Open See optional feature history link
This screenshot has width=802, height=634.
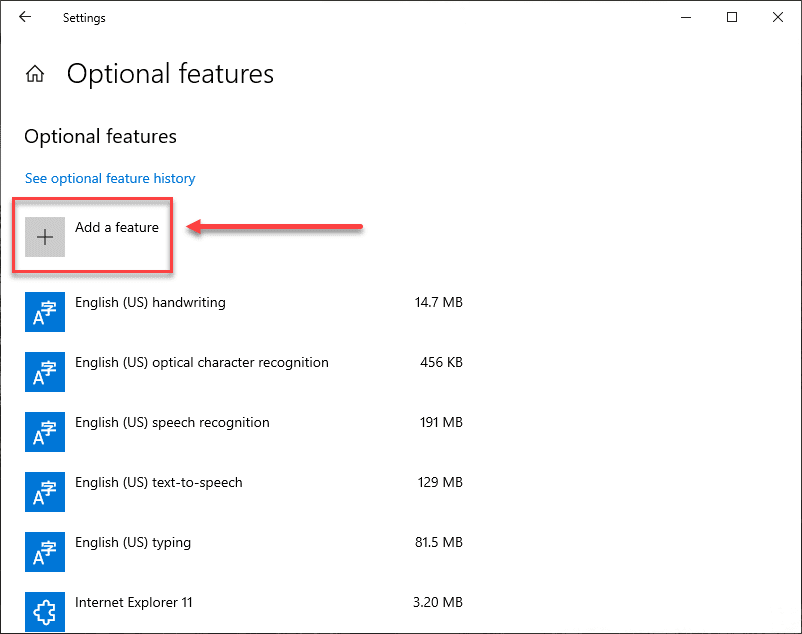(110, 178)
